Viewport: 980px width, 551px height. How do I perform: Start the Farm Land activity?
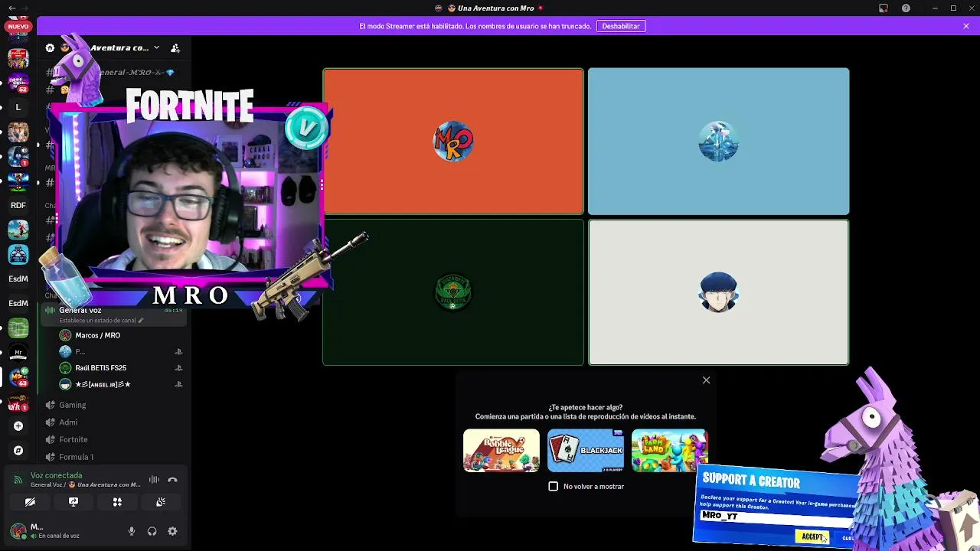coord(670,451)
